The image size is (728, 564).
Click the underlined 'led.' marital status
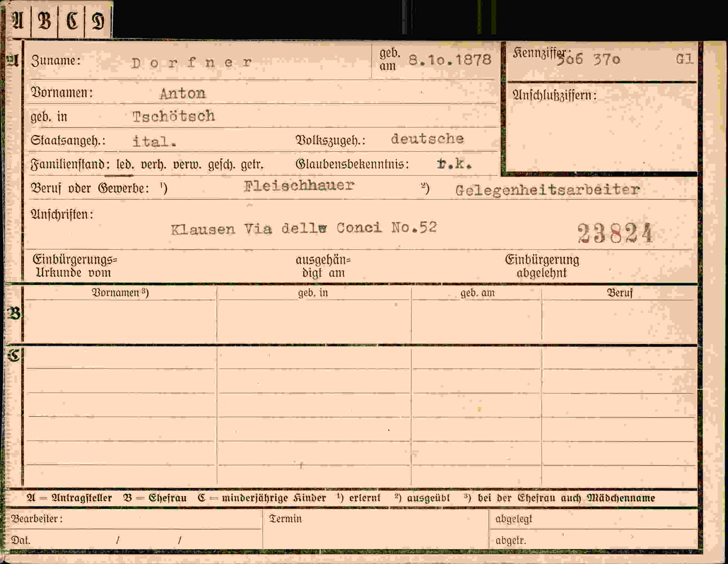[125, 165]
